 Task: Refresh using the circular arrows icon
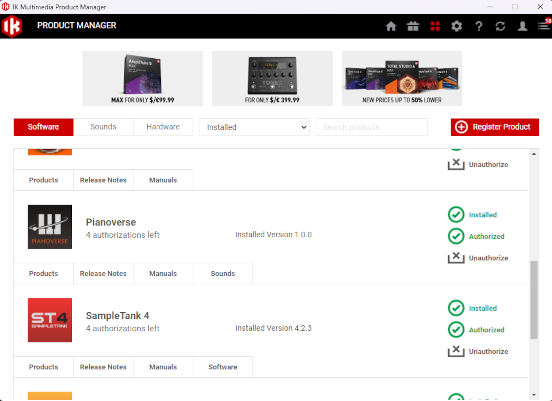pyautogui.click(x=500, y=26)
